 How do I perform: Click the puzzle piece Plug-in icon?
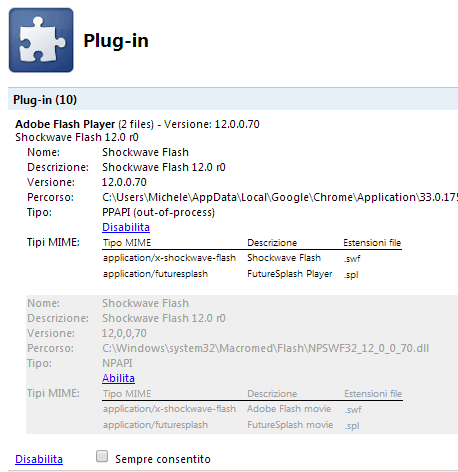click(41, 40)
